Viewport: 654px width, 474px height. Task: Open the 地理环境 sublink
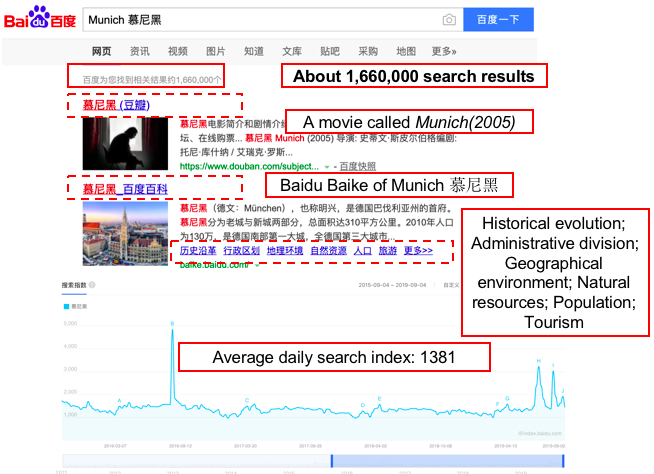pyautogui.click(x=285, y=250)
